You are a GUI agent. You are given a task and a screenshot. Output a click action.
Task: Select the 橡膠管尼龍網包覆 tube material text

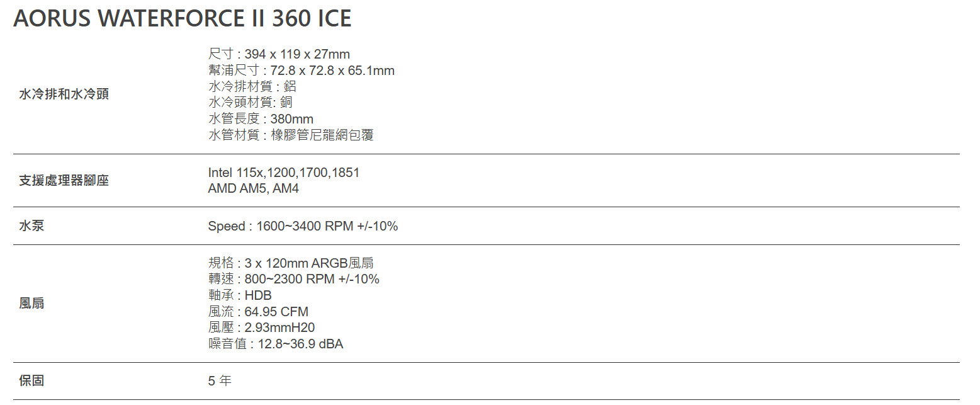322,135
